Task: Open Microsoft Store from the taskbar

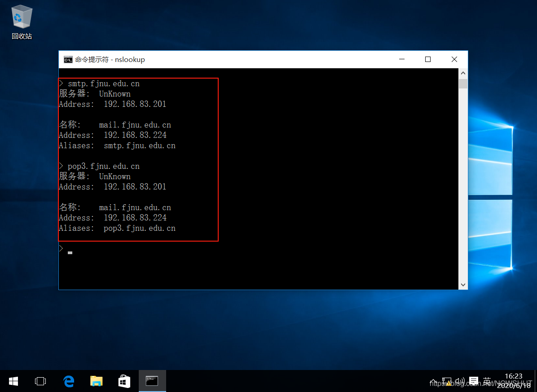Action: [x=124, y=381]
